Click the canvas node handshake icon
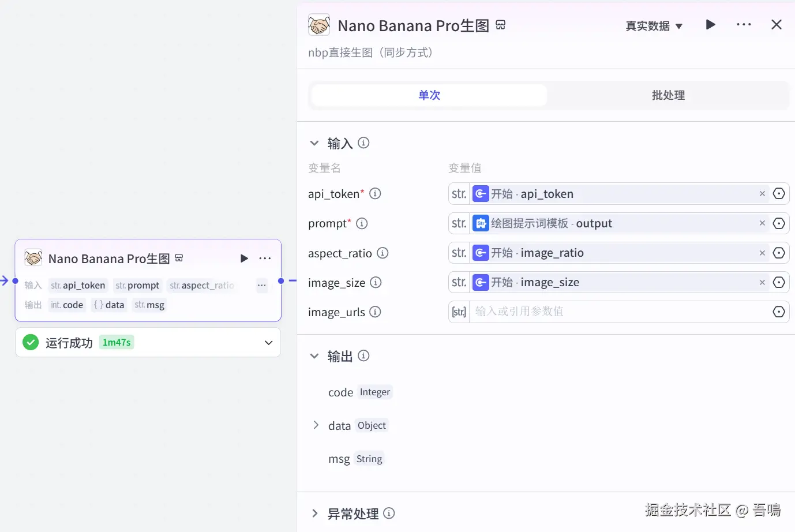This screenshot has height=532, width=795. pos(33,258)
